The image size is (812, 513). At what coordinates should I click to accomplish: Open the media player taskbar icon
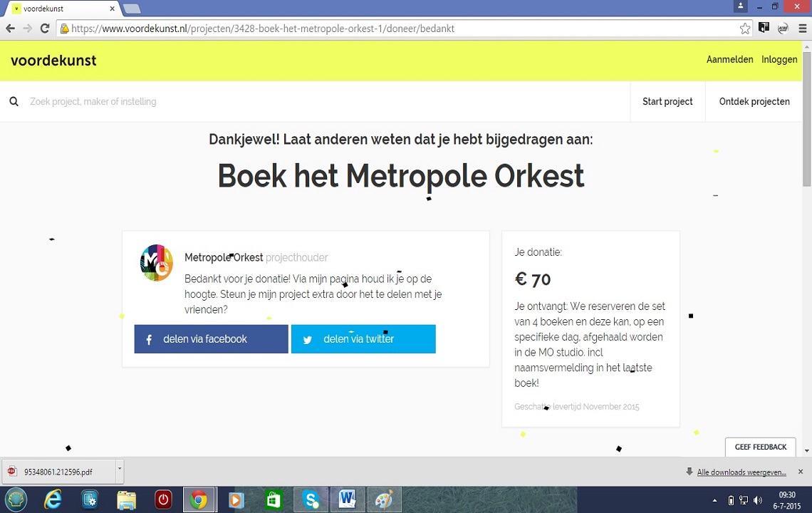point(236,500)
